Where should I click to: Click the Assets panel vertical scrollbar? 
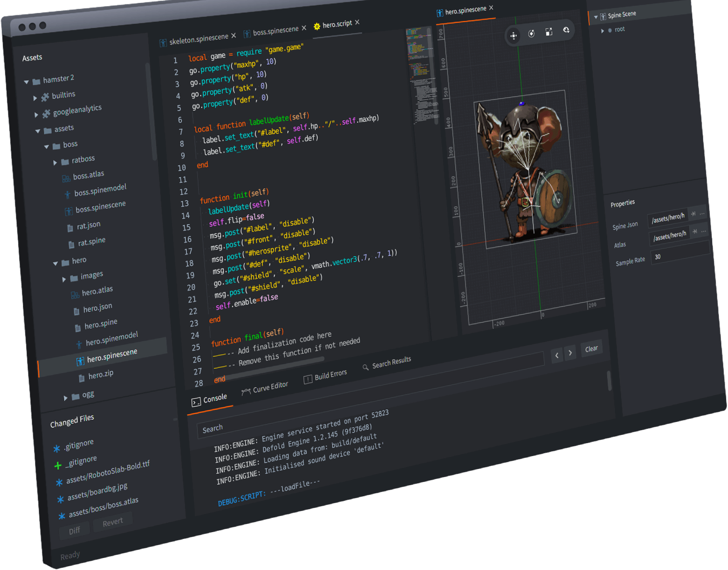pyautogui.click(x=151, y=112)
